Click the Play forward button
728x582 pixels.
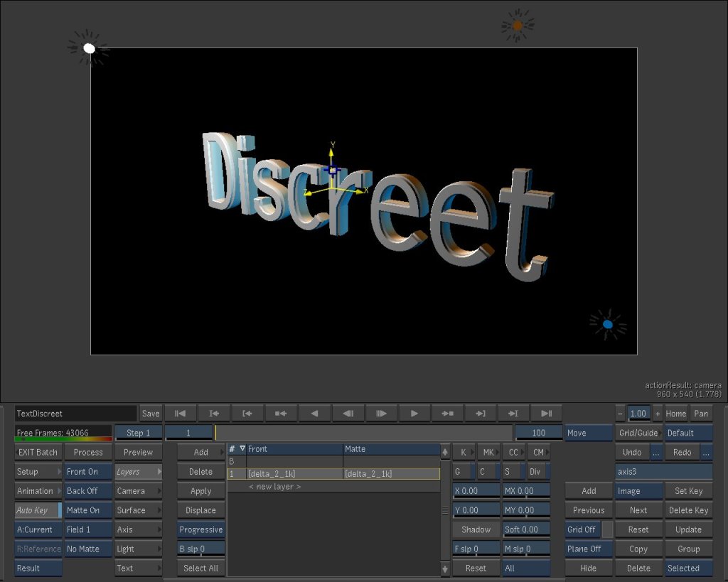coord(414,414)
